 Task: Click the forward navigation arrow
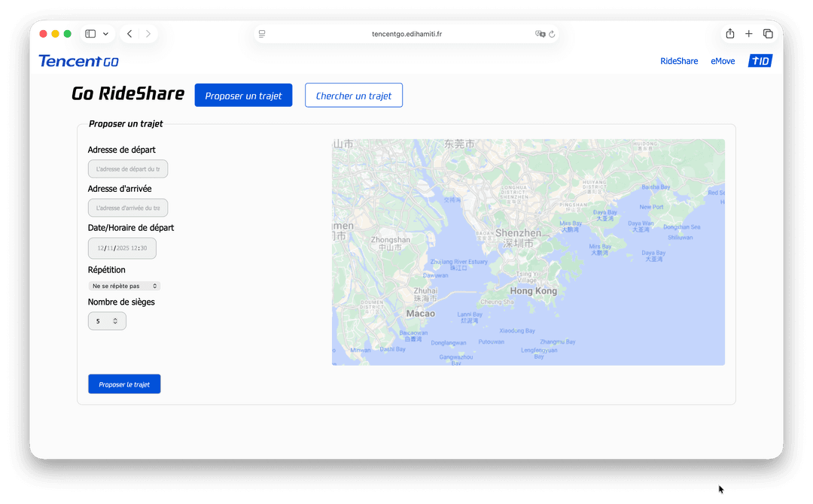148,33
